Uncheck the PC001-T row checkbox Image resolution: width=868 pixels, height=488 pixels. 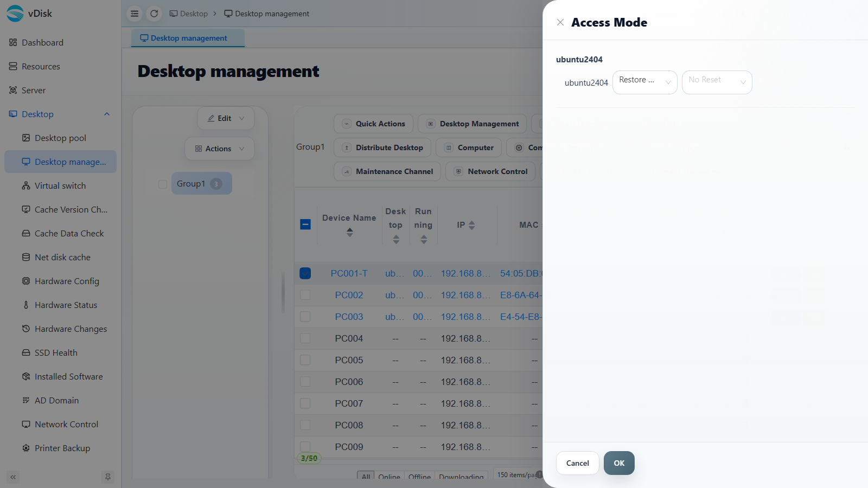tap(305, 273)
